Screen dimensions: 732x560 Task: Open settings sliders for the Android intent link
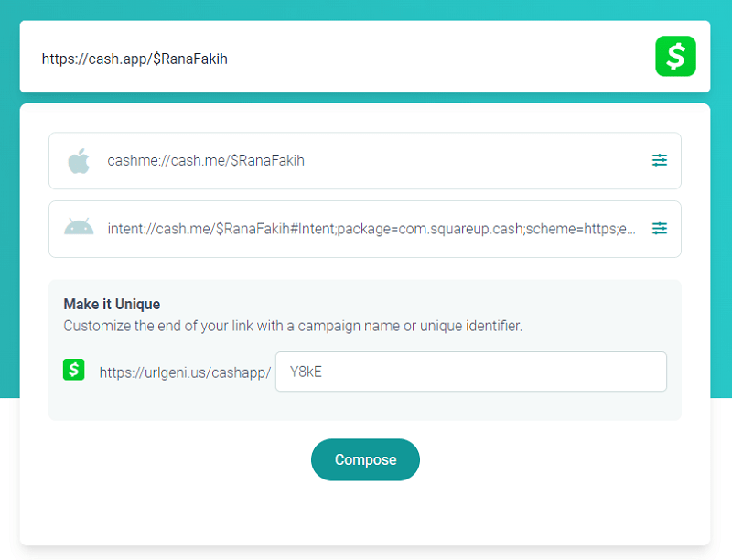coord(659,228)
